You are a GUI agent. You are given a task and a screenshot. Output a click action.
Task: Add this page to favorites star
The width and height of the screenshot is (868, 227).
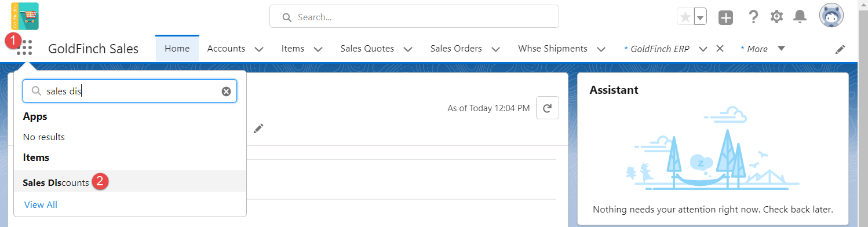coord(685,17)
